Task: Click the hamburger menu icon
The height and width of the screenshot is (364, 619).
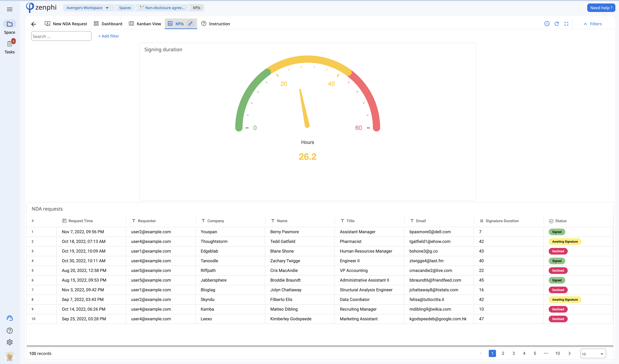Action: (x=10, y=9)
